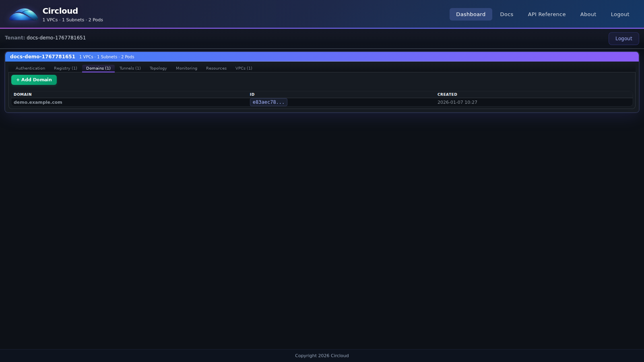The height and width of the screenshot is (362, 644).
Task: Open the Registry (1) tab
Action: pyautogui.click(x=65, y=68)
